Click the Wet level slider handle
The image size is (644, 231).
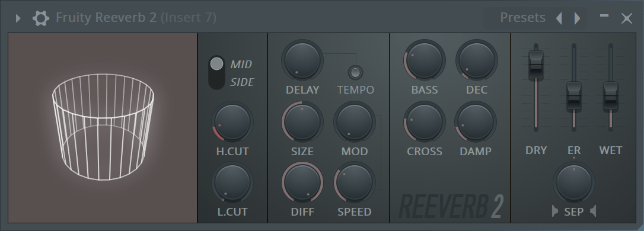(x=611, y=96)
